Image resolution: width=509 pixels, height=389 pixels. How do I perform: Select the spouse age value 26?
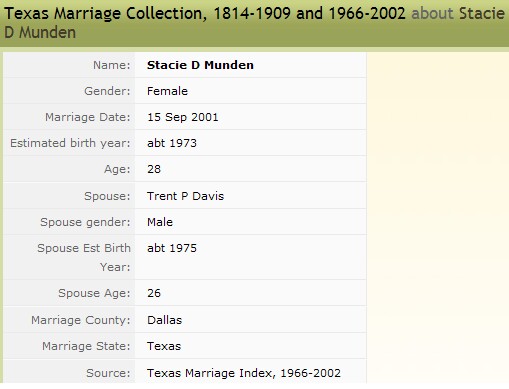[x=154, y=293]
